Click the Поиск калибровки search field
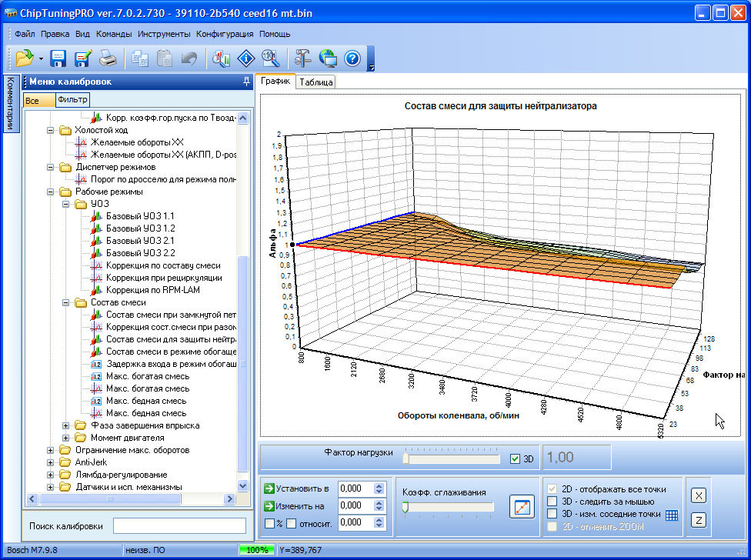This screenshot has height=560, width=751. (179, 525)
